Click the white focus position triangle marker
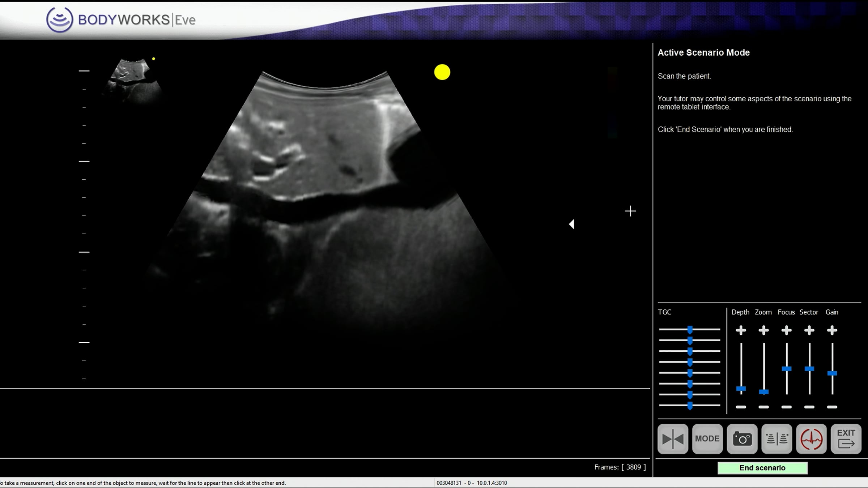The width and height of the screenshot is (868, 488). click(571, 224)
